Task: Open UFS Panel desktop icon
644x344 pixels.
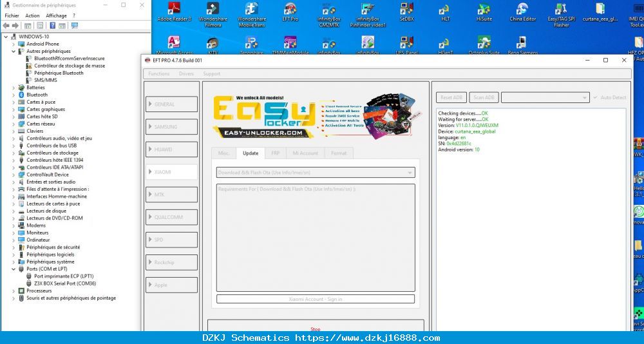Action: click(x=406, y=46)
